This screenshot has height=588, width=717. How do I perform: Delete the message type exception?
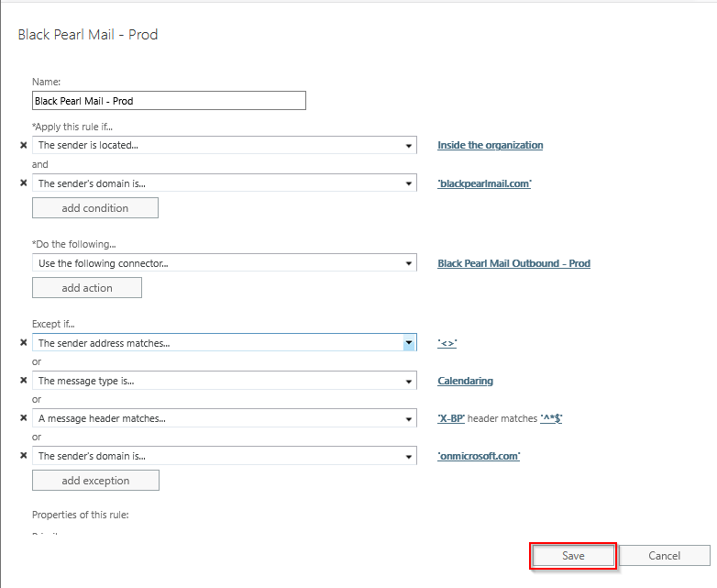[x=23, y=381]
